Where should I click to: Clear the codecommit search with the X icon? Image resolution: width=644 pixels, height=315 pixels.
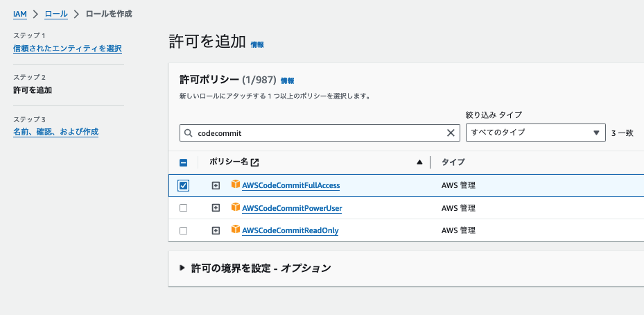(451, 133)
